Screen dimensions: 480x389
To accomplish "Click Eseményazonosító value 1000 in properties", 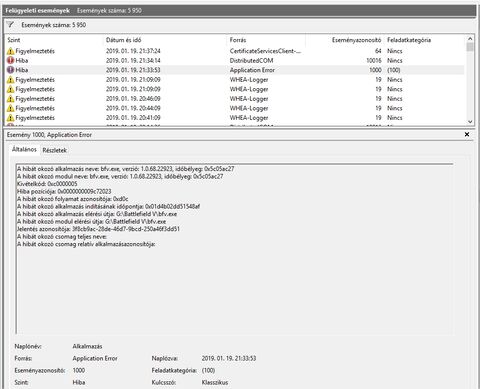I will 79,370.
